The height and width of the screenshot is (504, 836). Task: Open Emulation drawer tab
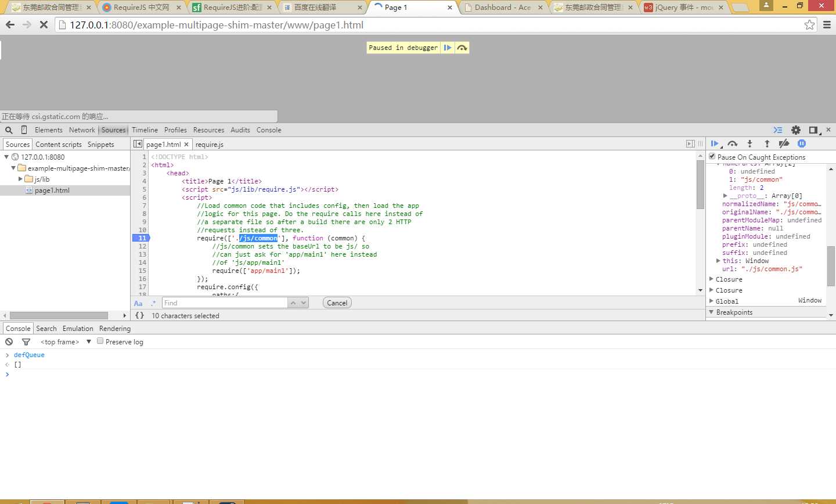78,329
